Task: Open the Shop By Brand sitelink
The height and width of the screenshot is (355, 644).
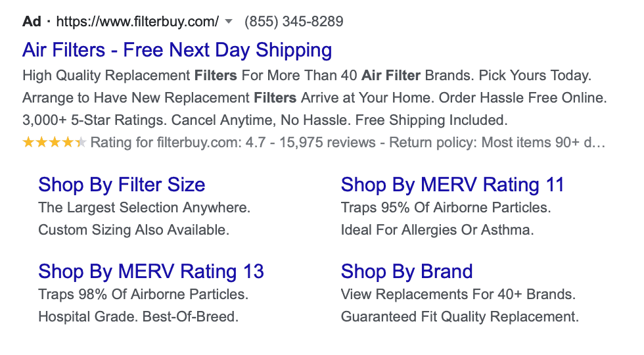Action: point(407,271)
